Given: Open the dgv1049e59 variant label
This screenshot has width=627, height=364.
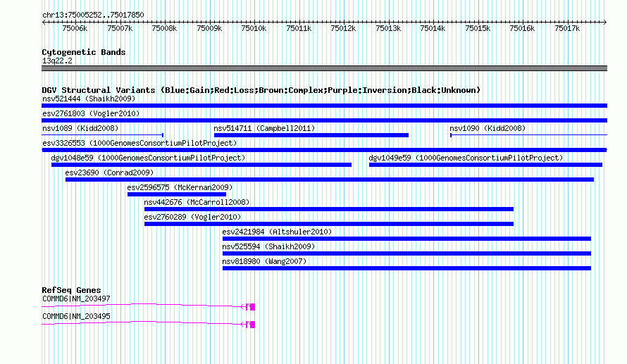Looking at the screenshot, I should 466,158.
